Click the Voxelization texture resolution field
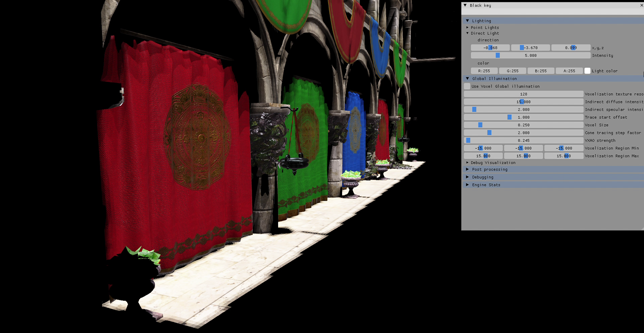This screenshot has width=644, height=333. [523, 94]
